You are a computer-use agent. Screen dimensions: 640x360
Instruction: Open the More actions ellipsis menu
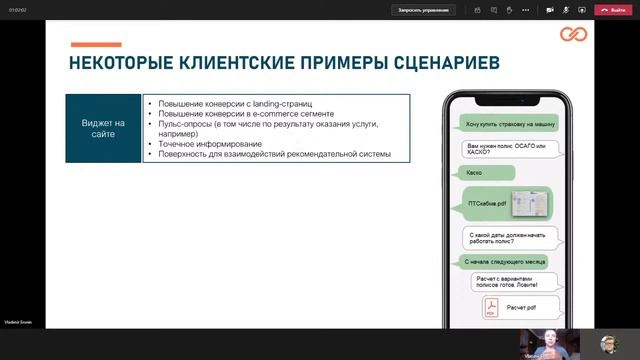(x=526, y=10)
